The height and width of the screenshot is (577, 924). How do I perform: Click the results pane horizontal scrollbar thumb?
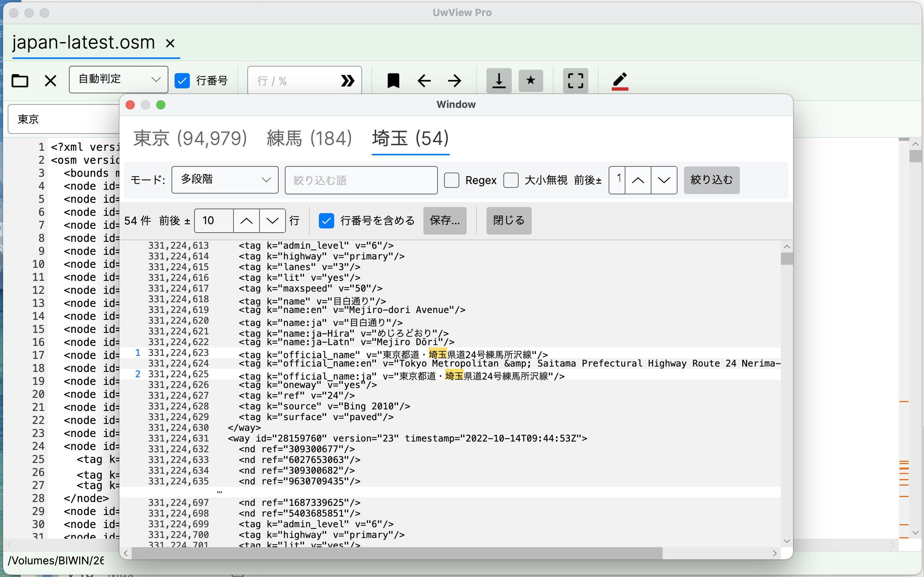(x=397, y=553)
